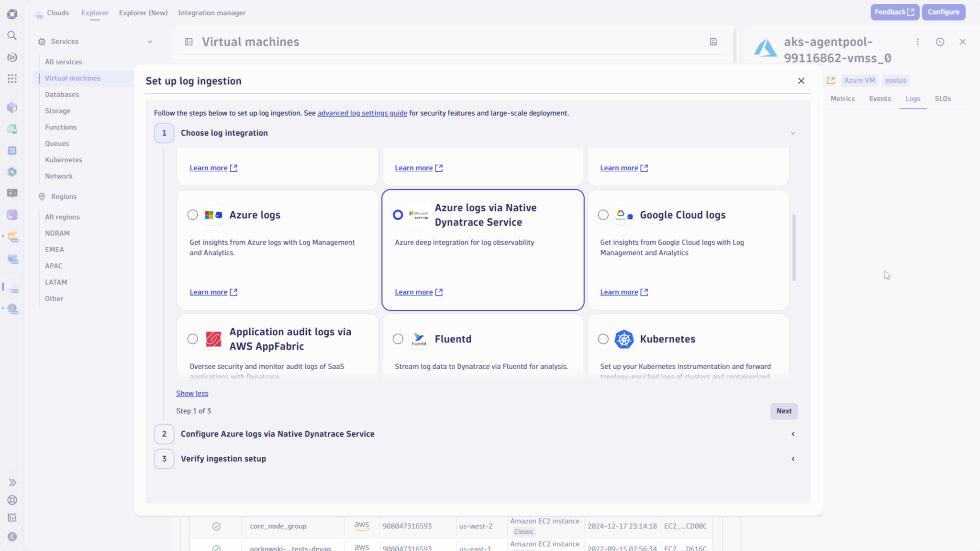Image resolution: width=980 pixels, height=551 pixels.
Task: Open help via the lifebuoy icon
Action: point(12,500)
